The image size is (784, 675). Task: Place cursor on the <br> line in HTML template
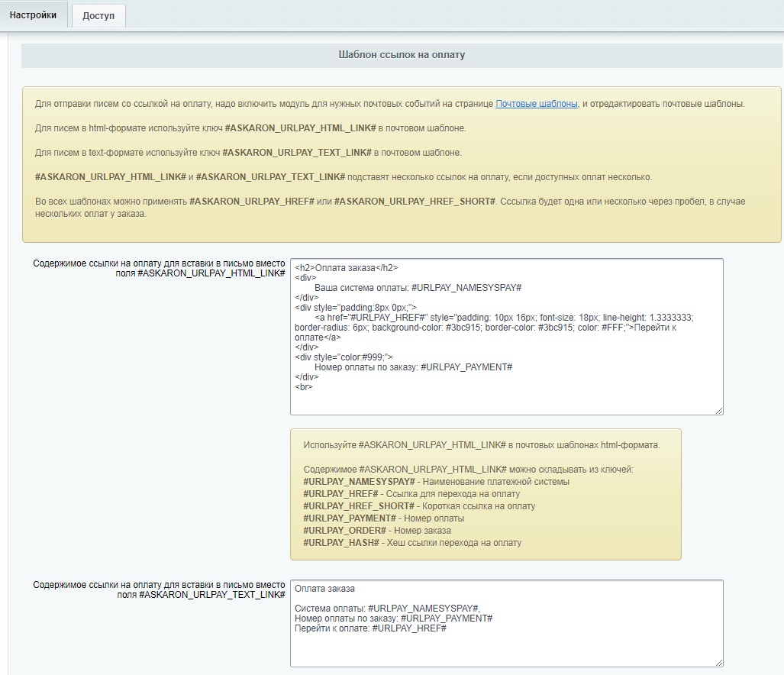tap(304, 387)
